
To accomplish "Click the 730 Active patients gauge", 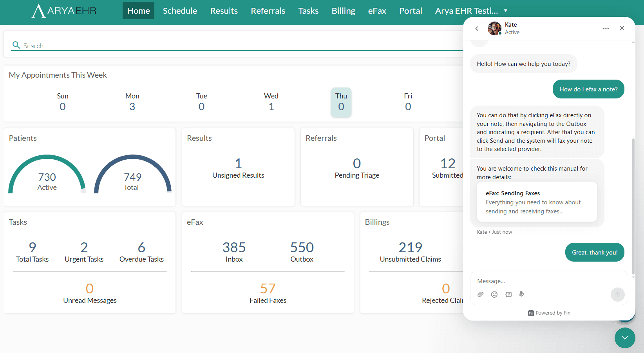I will (x=47, y=174).
